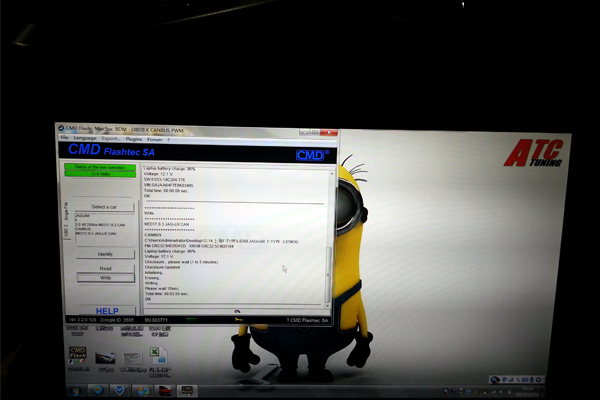The width and height of the screenshot is (600, 400).
Task: Click the JAGUAR line in the selected car box
Action: tap(82, 216)
